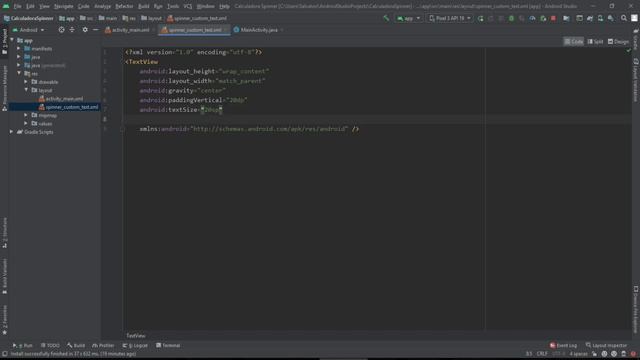This screenshot has height=360, width=640.
Task: Close the spinner_custom_text.xml tab
Action: point(227,30)
